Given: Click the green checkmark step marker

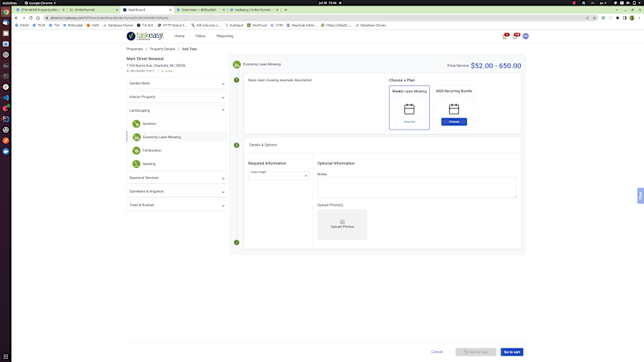Looking at the screenshot, I should pos(237,243).
